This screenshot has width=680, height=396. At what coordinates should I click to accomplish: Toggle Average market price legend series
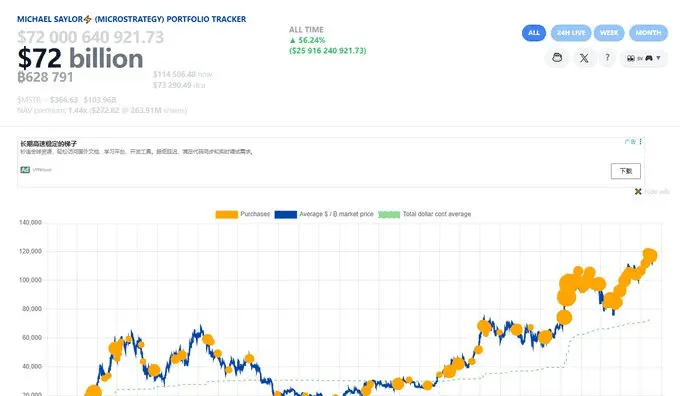pos(324,214)
